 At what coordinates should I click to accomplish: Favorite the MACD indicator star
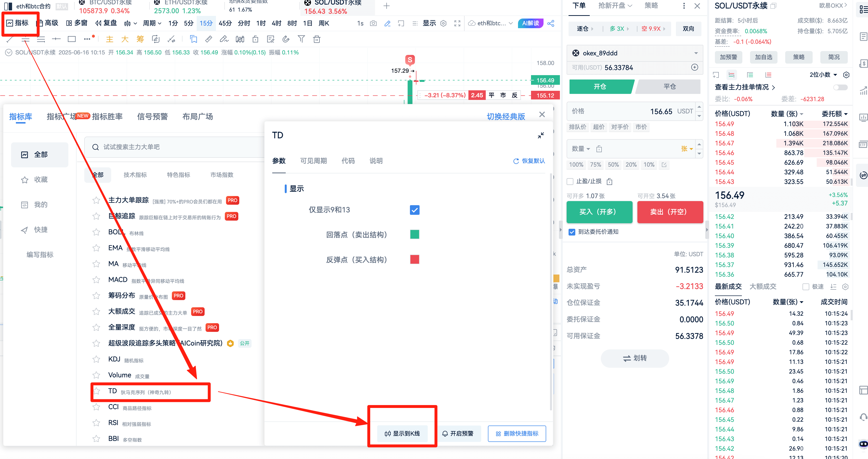tap(96, 279)
